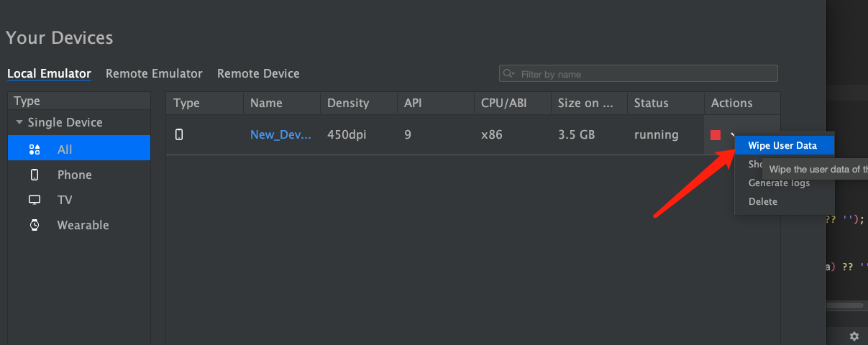
Task: Switch to Remote Emulator tab
Action: pyautogui.click(x=154, y=73)
